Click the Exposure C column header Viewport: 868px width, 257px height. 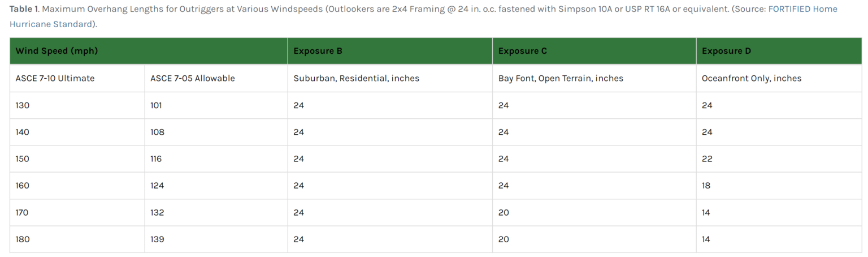[x=522, y=51]
